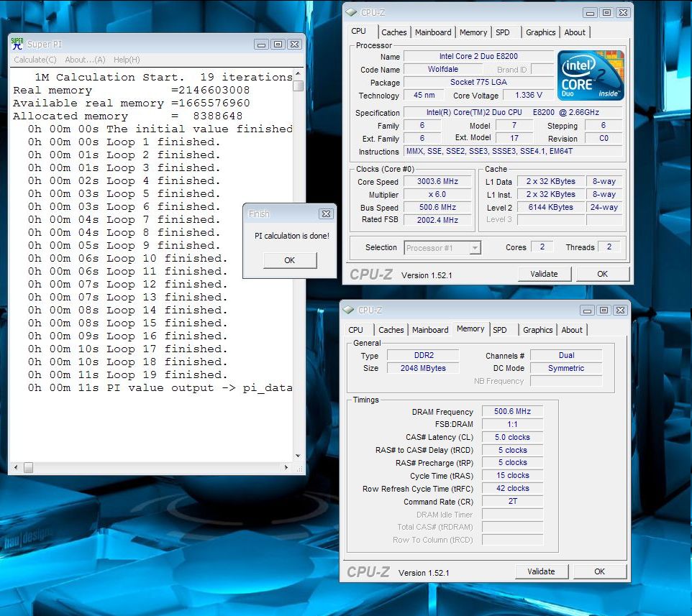This screenshot has width=692, height=616.
Task: Switch to Mainboard tab in top CPU-Z window
Action: [433, 32]
